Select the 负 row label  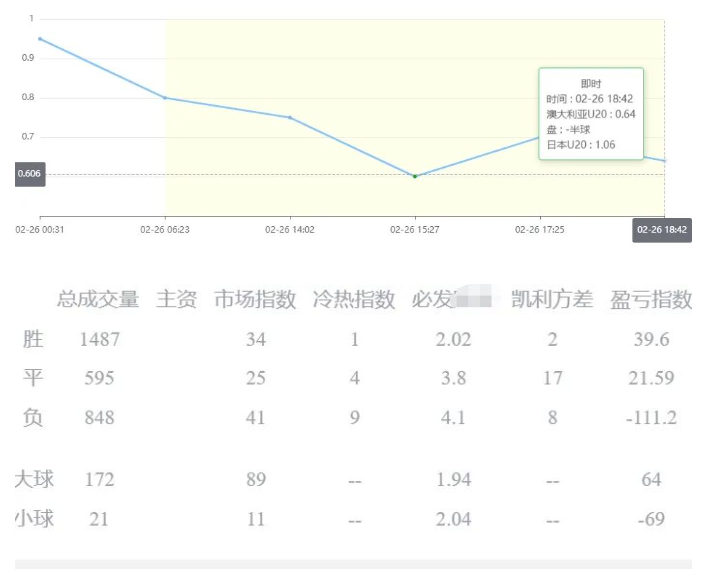[x=33, y=417]
